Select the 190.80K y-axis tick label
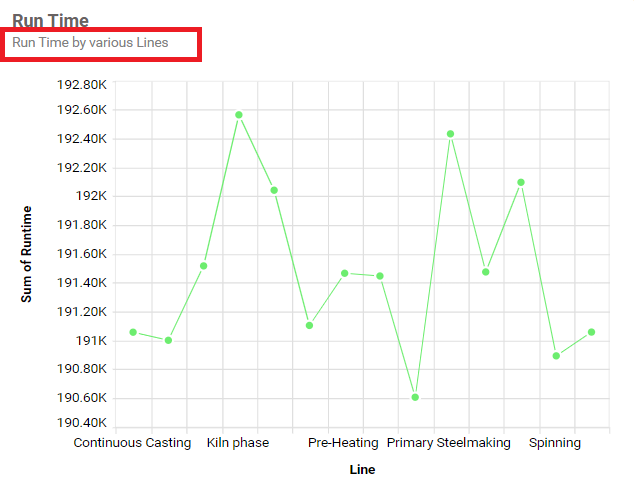The width and height of the screenshot is (634, 483). click(x=83, y=370)
